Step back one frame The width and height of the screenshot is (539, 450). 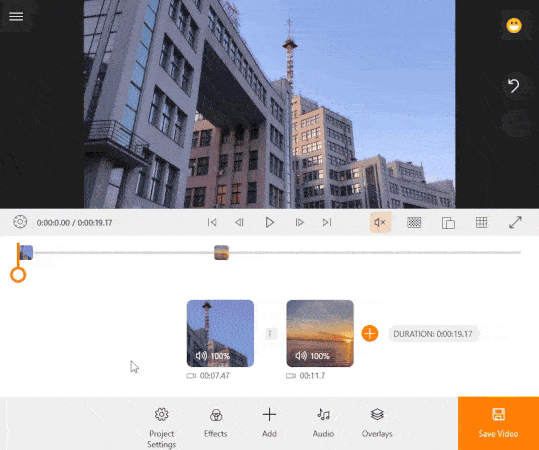point(239,222)
